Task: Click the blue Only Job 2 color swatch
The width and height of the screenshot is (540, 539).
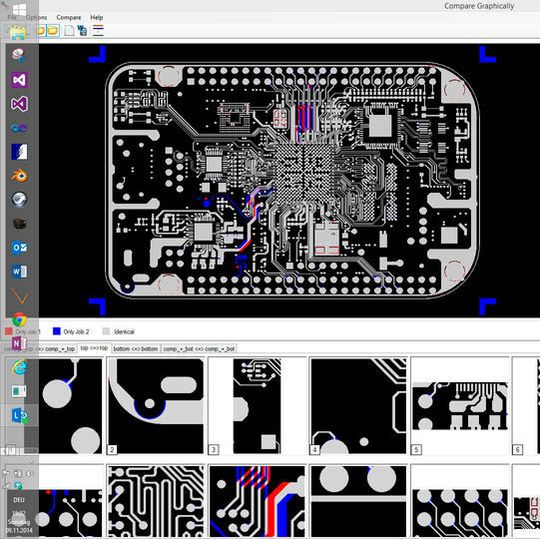Action: tap(57, 331)
